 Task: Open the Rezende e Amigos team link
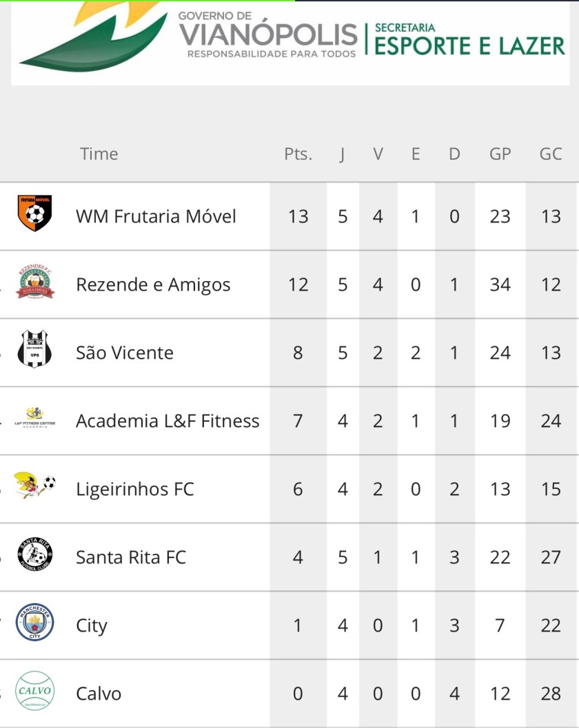click(153, 284)
